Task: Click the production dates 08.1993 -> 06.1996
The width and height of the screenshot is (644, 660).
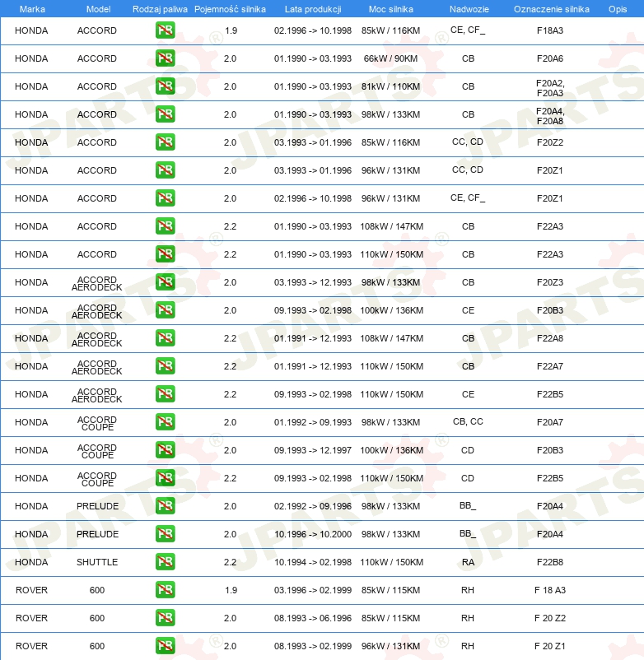Action: (x=313, y=618)
